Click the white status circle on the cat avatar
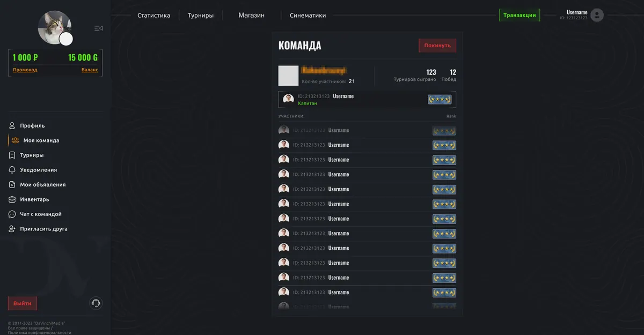Viewport: 644px width, 335px height. tap(66, 39)
